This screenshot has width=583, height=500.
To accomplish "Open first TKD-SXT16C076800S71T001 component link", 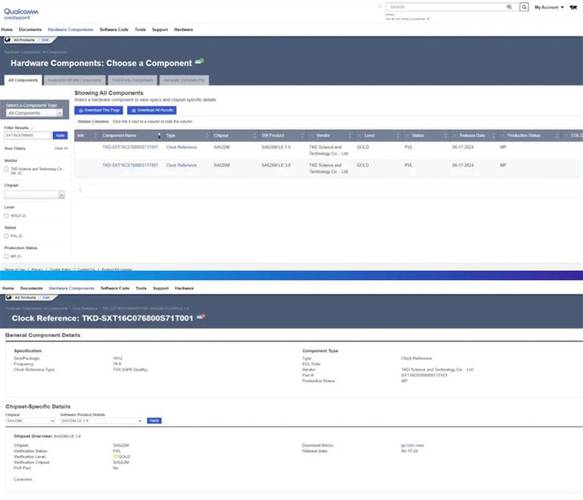I will click(x=130, y=147).
